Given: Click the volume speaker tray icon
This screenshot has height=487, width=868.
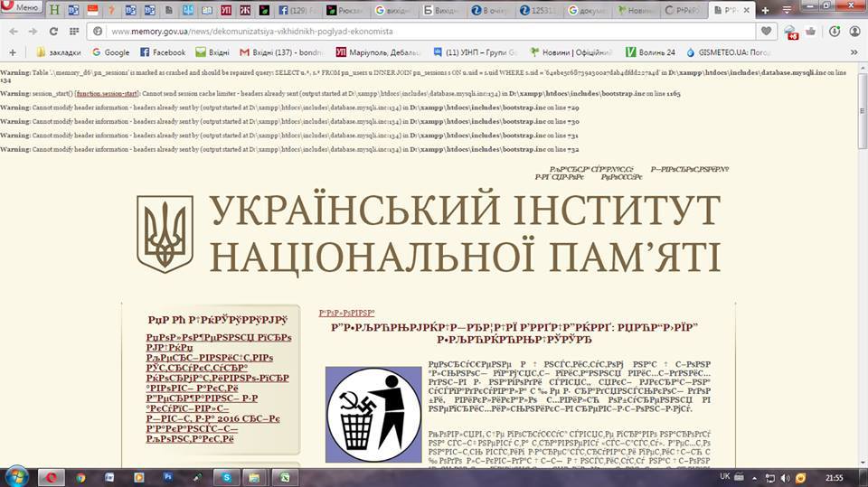Looking at the screenshot, I should click(x=785, y=478).
